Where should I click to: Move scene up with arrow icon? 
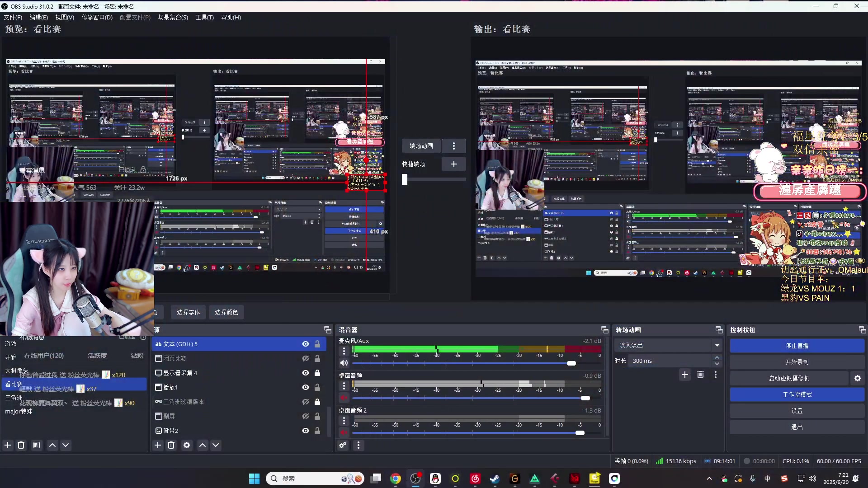(52, 445)
